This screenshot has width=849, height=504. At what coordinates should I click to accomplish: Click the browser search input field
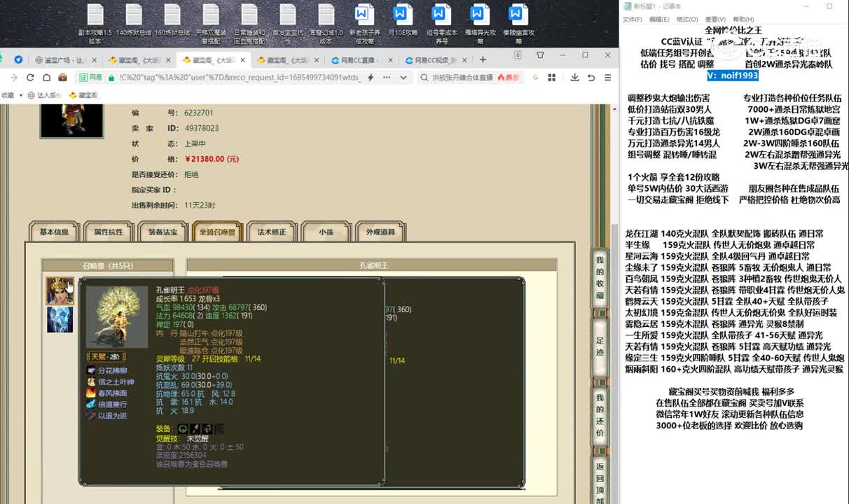[x=462, y=78]
